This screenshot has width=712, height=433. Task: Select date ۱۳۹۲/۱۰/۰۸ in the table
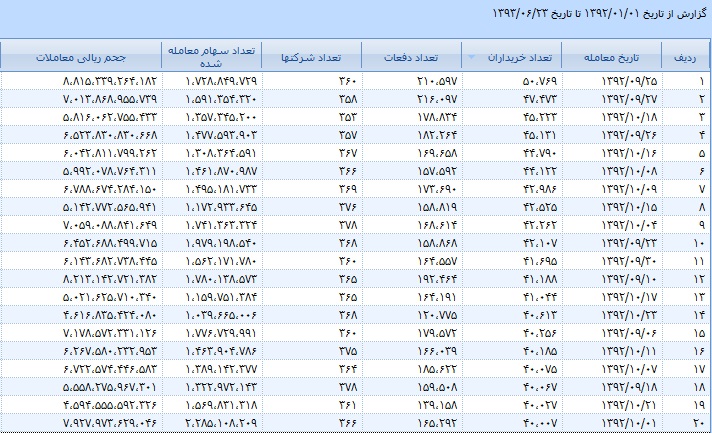(x=629, y=171)
